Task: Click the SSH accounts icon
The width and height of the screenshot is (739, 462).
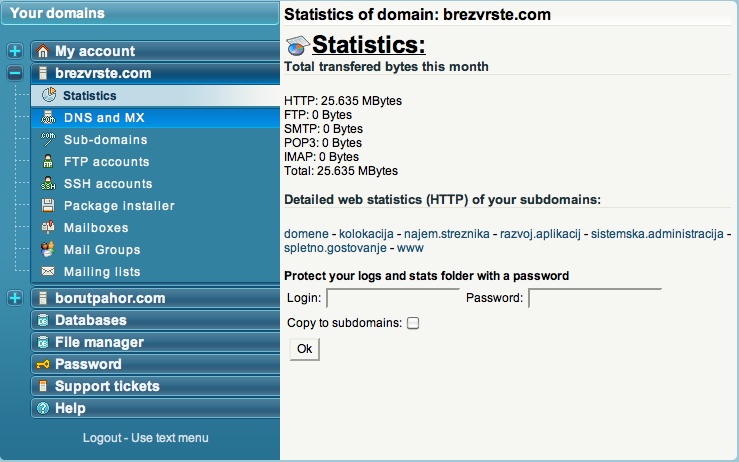Action: coord(47,184)
